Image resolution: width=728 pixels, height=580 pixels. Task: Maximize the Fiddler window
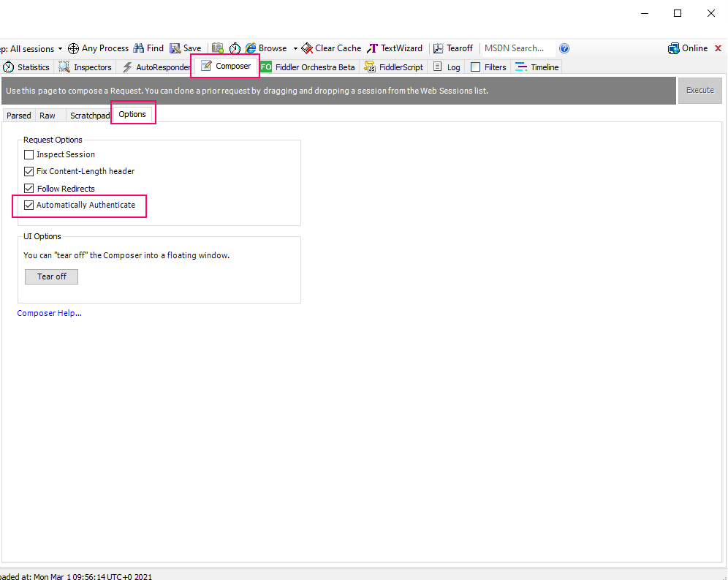[x=678, y=13]
